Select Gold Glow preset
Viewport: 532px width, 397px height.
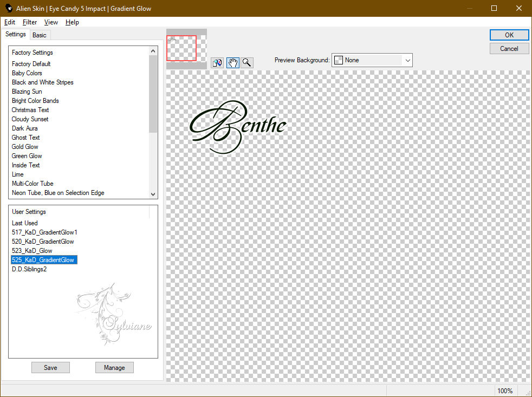(x=25, y=147)
